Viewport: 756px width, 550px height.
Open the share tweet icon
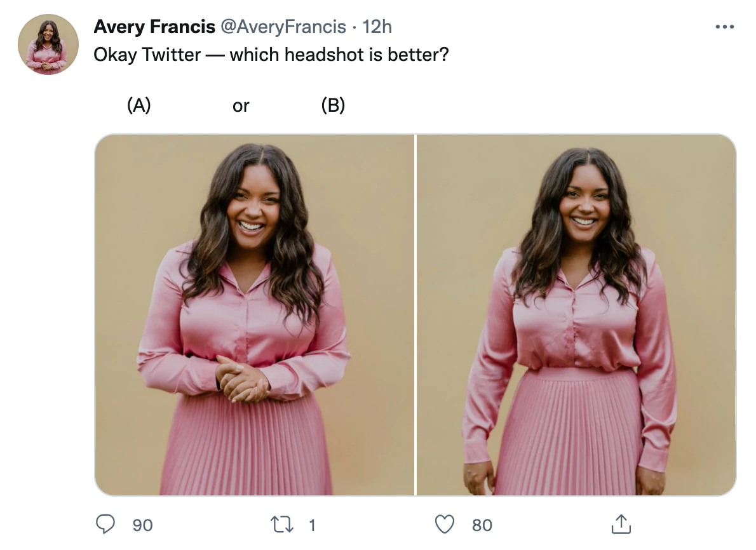(x=620, y=524)
